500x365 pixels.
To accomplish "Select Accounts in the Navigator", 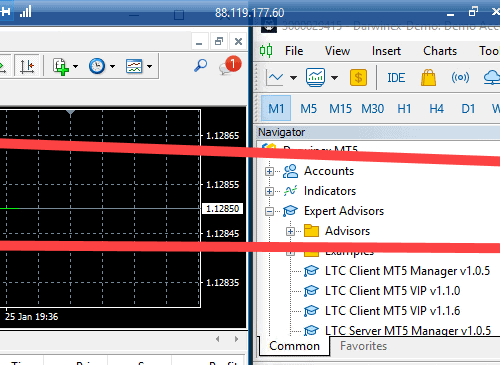I will 329,171.
